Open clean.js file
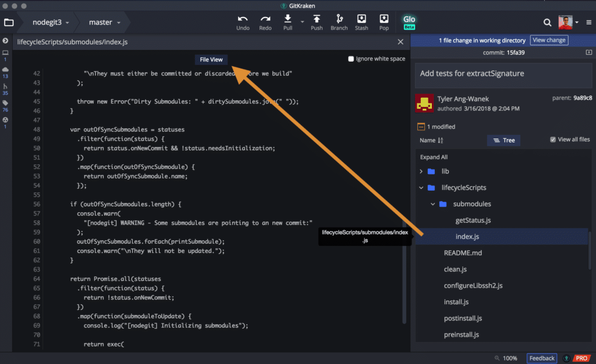 pos(455,269)
